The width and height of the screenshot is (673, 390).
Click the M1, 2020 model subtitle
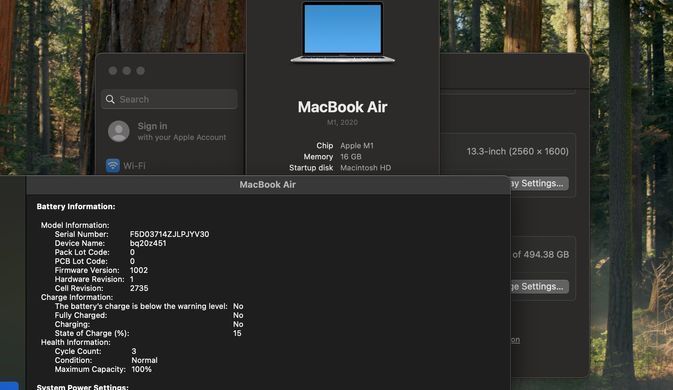(x=342, y=123)
